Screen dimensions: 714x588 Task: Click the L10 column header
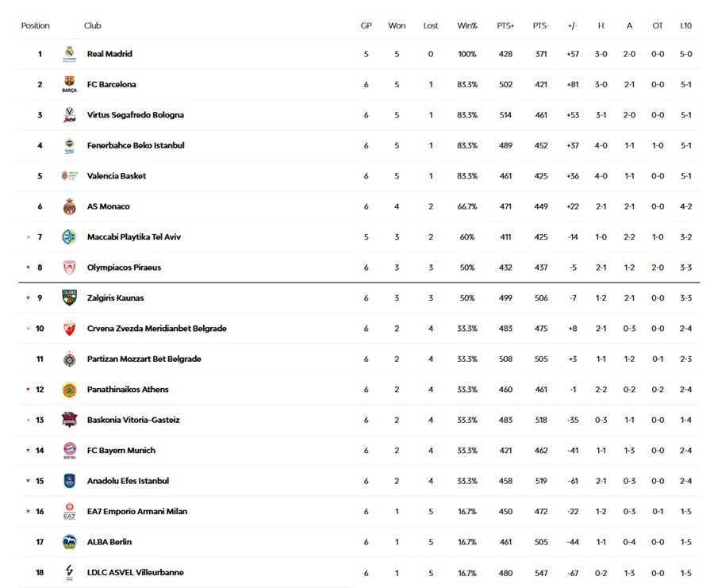click(x=685, y=25)
